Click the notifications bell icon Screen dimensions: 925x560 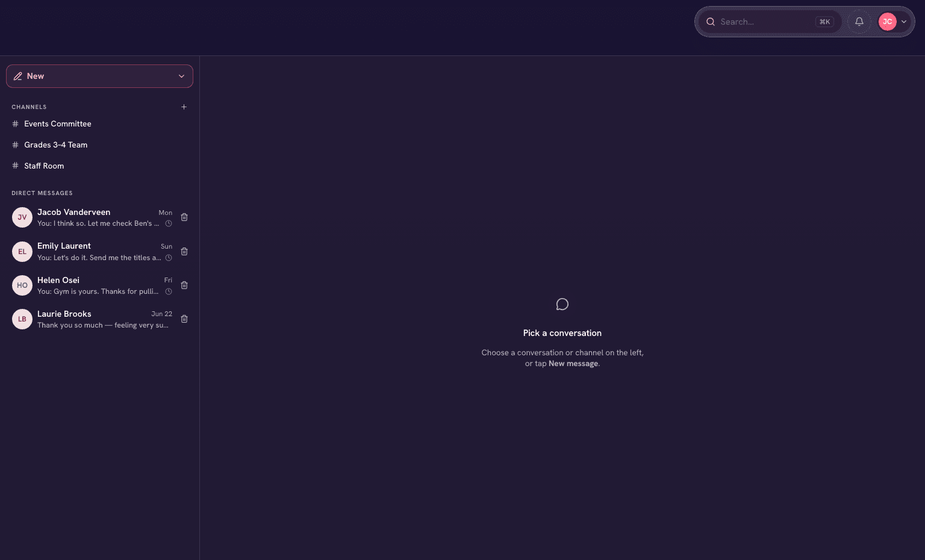pyautogui.click(x=859, y=22)
